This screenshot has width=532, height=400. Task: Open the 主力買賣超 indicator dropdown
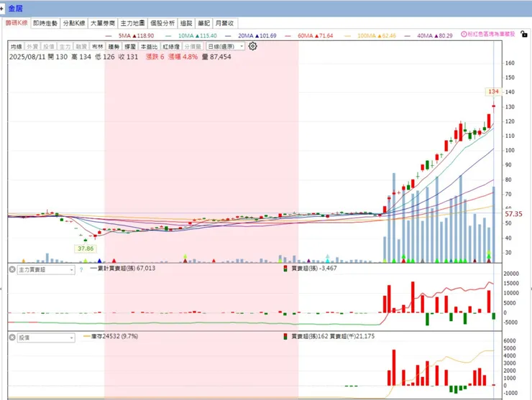coord(46,270)
